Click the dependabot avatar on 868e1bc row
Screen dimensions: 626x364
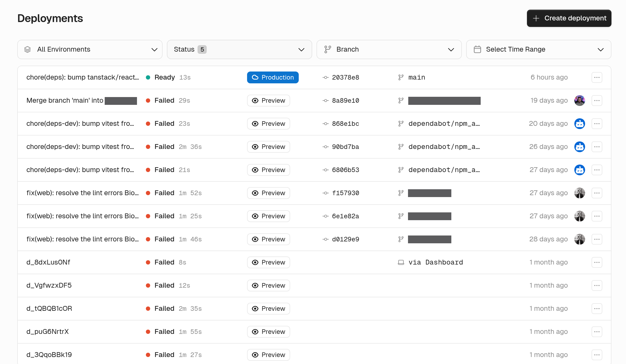(x=579, y=124)
